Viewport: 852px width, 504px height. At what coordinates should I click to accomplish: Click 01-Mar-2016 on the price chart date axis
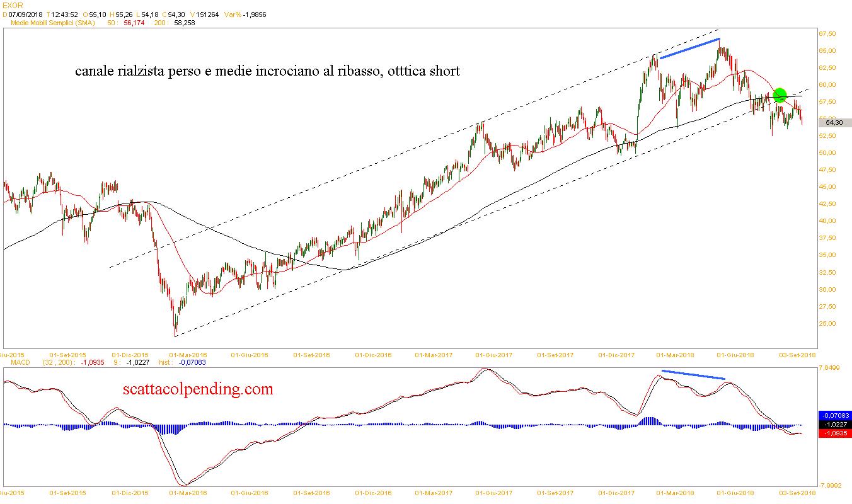189,355
